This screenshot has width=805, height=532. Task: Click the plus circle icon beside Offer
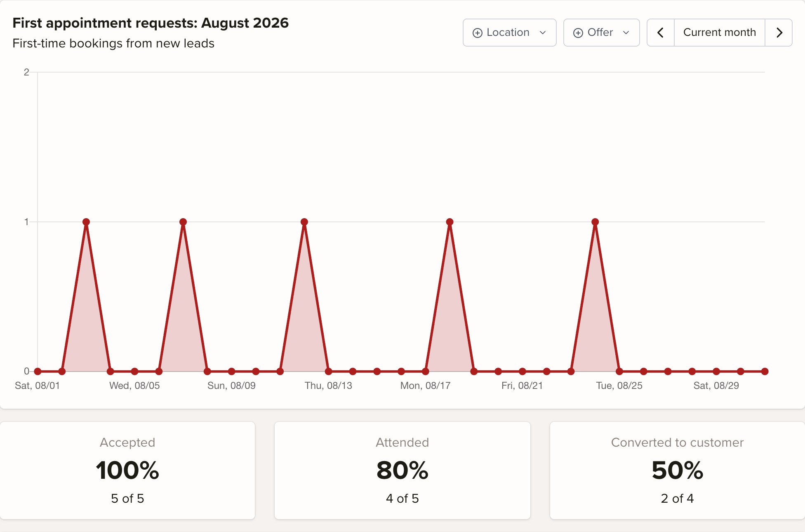tap(578, 33)
